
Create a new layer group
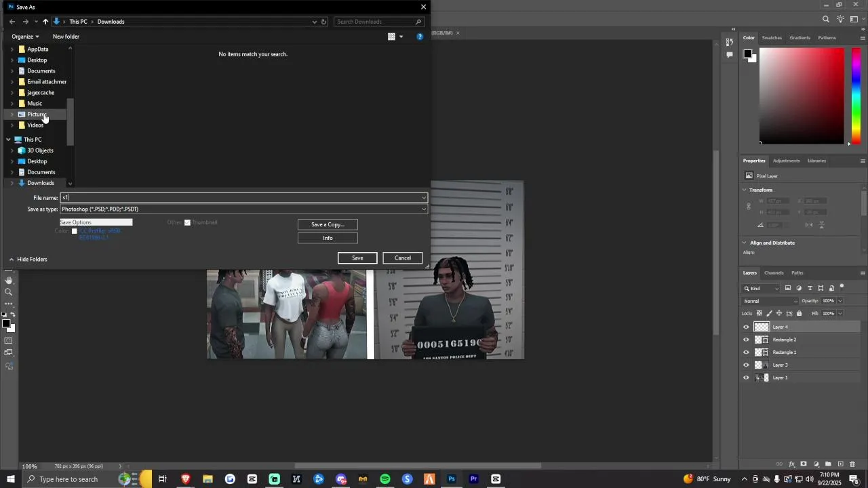click(828, 464)
